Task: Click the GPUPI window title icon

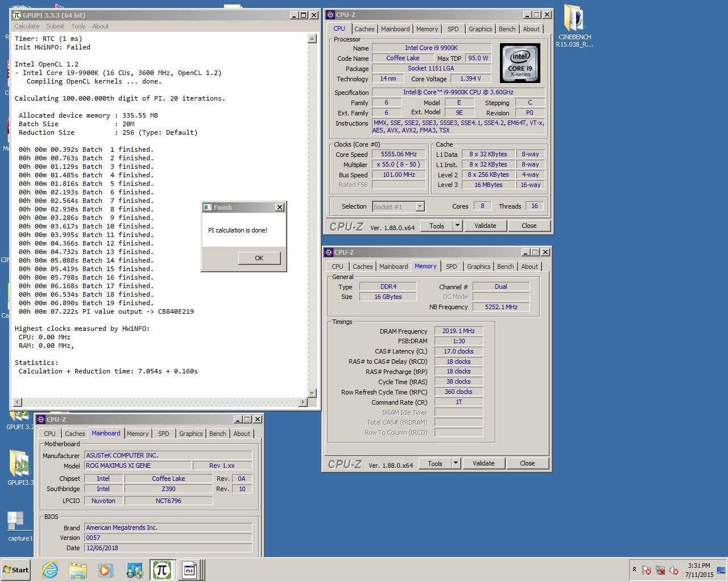Action: pos(16,15)
